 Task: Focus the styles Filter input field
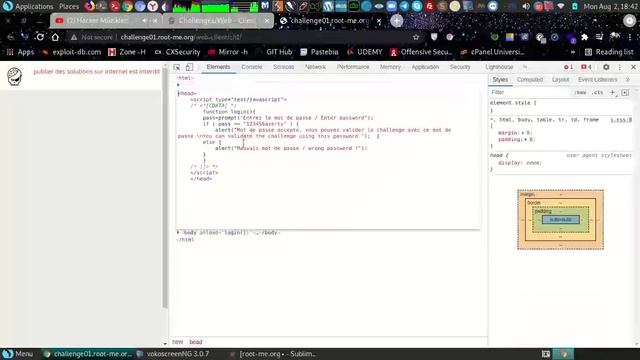click(x=530, y=93)
